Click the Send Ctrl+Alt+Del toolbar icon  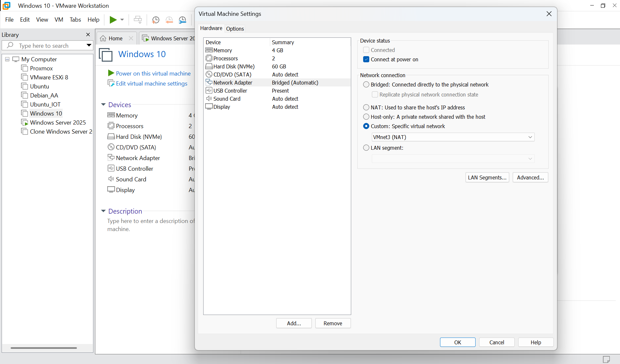(138, 20)
